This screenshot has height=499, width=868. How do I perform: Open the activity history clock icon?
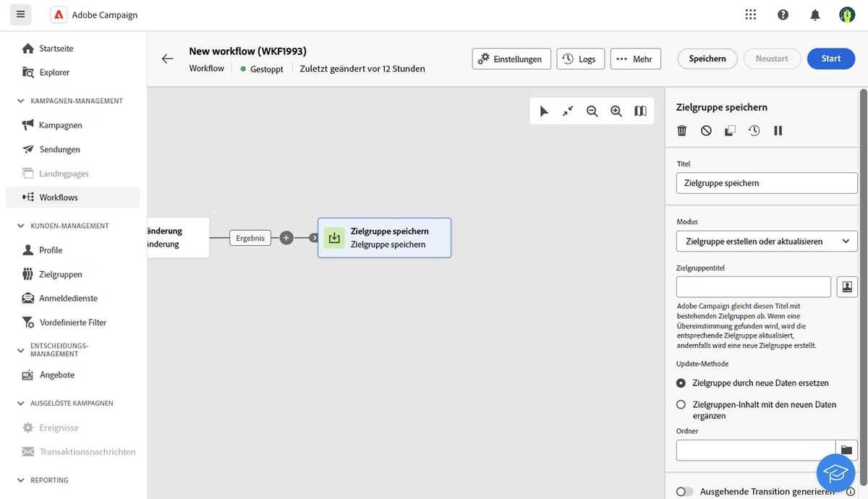[754, 130]
